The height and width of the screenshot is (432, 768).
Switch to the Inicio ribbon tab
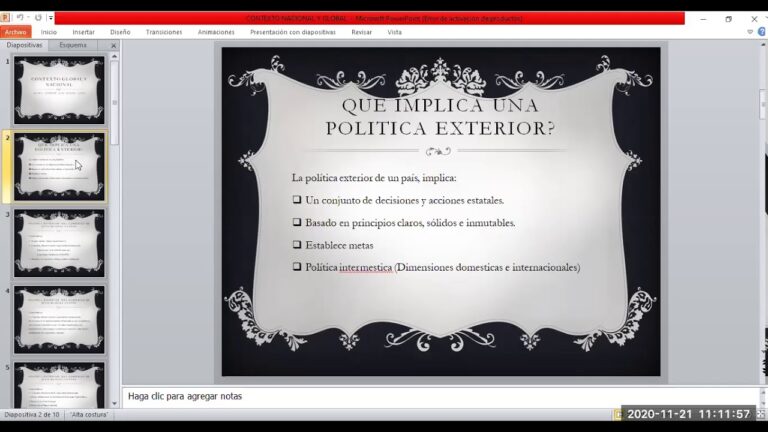tap(48, 32)
